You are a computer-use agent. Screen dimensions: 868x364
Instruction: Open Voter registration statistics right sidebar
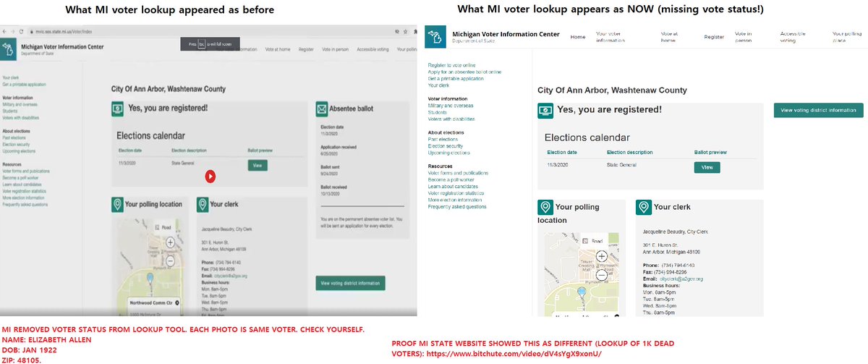pyautogui.click(x=456, y=193)
